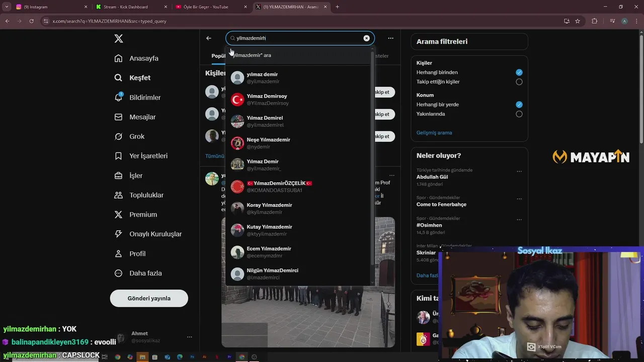
Task: Open Premium from the sidebar
Action: click(135, 215)
